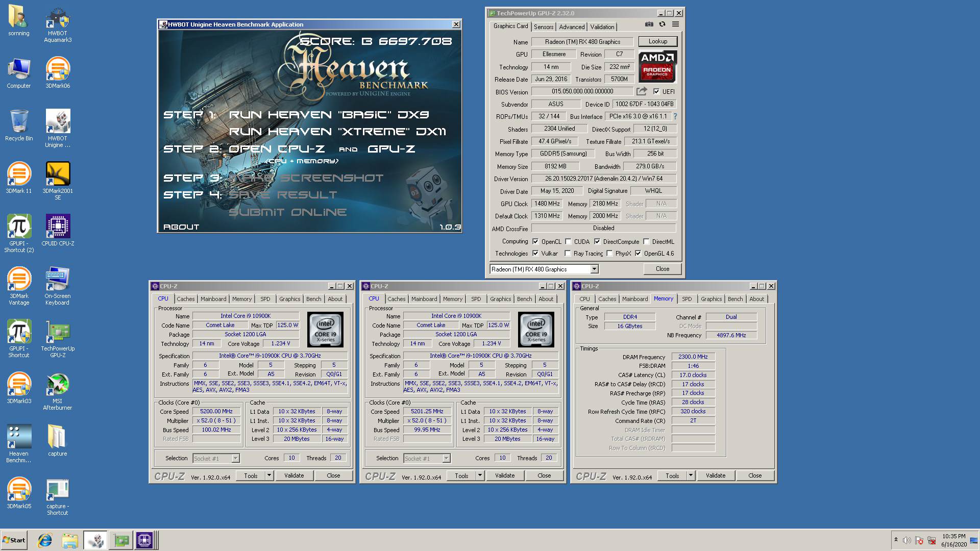Toggle the Ray Tracing checkbox

pyautogui.click(x=568, y=253)
